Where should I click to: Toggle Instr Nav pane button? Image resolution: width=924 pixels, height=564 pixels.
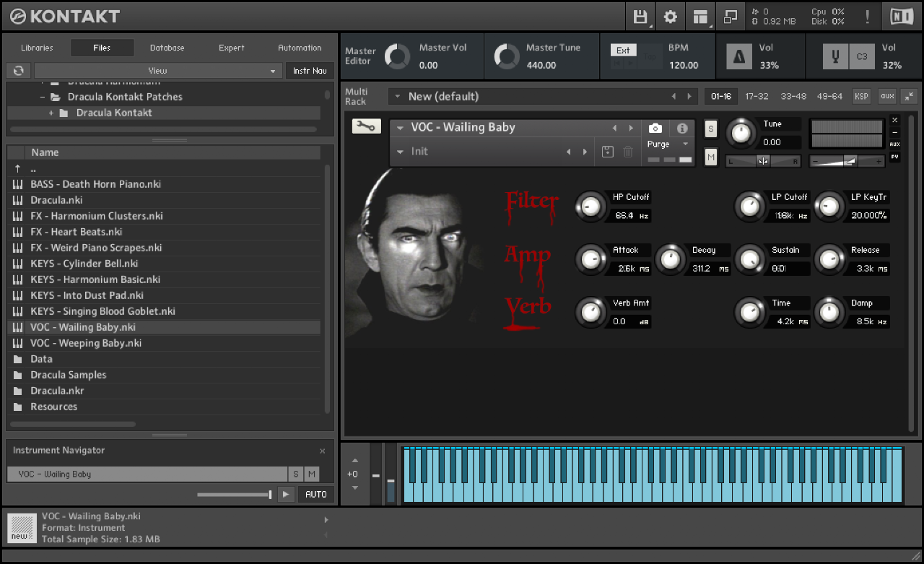(310, 71)
